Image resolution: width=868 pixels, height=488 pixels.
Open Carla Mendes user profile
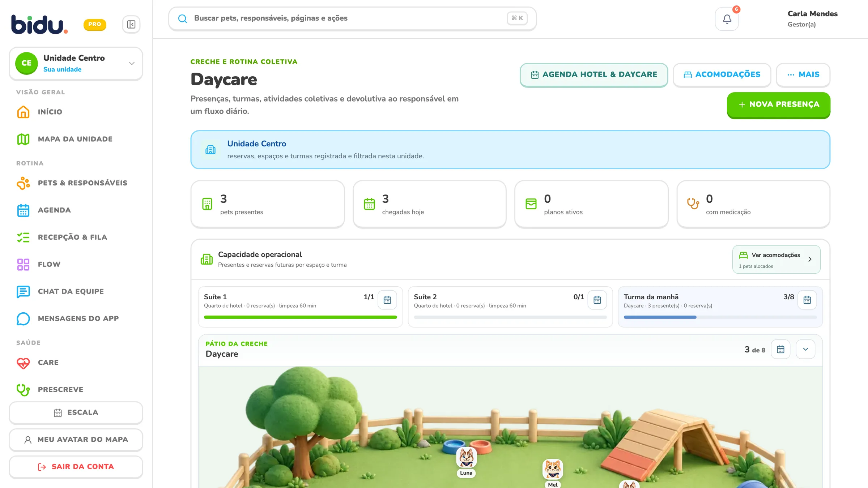coord(812,19)
